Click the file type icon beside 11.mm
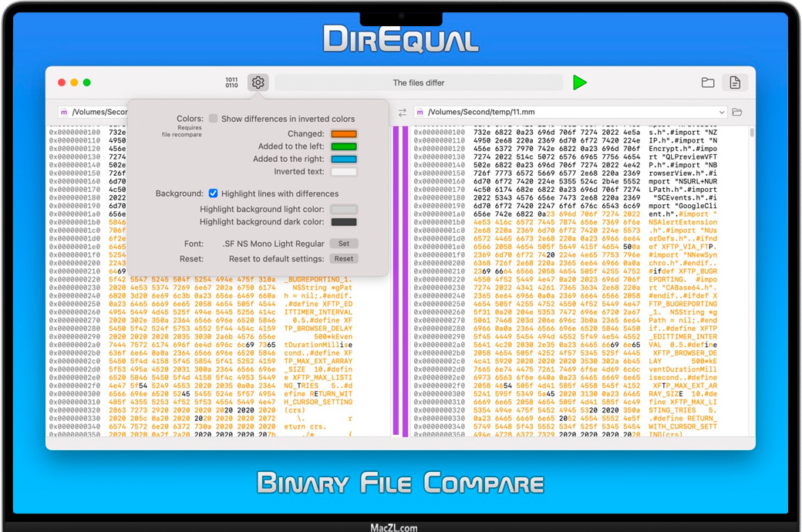This screenshot has width=802, height=532. pos(420,113)
